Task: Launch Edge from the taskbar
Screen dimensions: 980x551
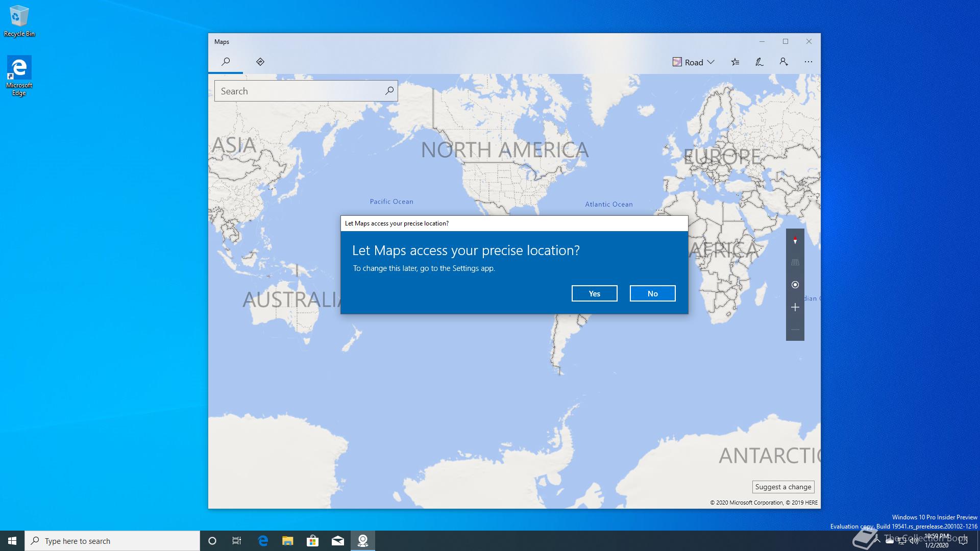Action: 263,541
